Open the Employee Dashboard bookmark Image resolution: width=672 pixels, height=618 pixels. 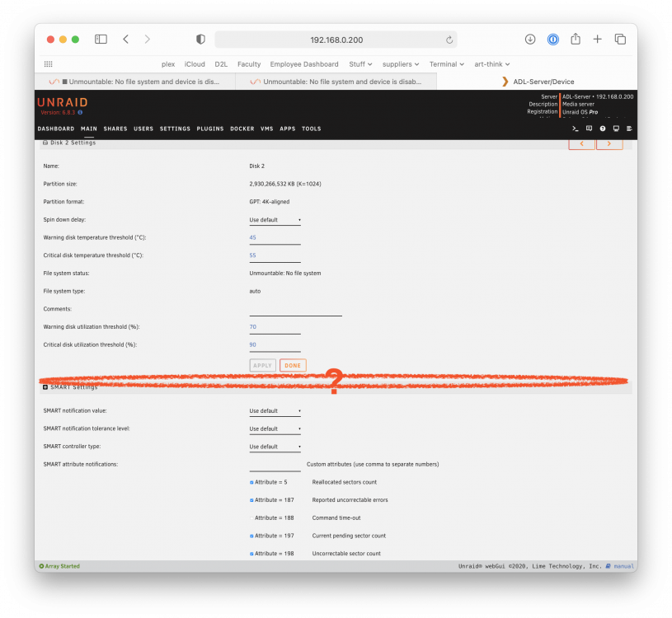coord(304,63)
